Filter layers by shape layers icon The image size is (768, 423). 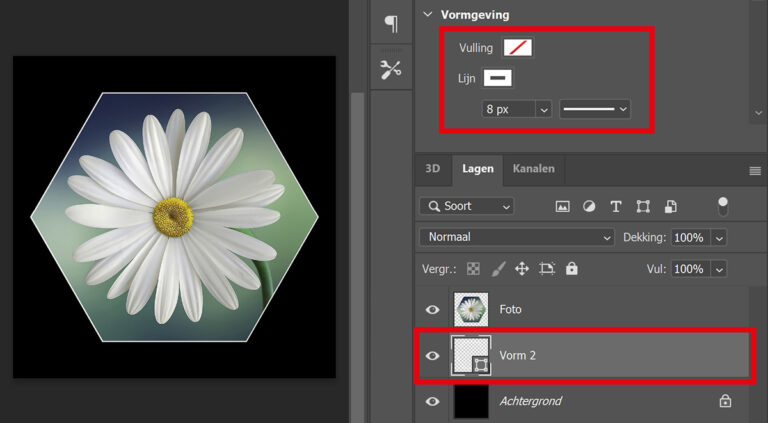(643, 206)
